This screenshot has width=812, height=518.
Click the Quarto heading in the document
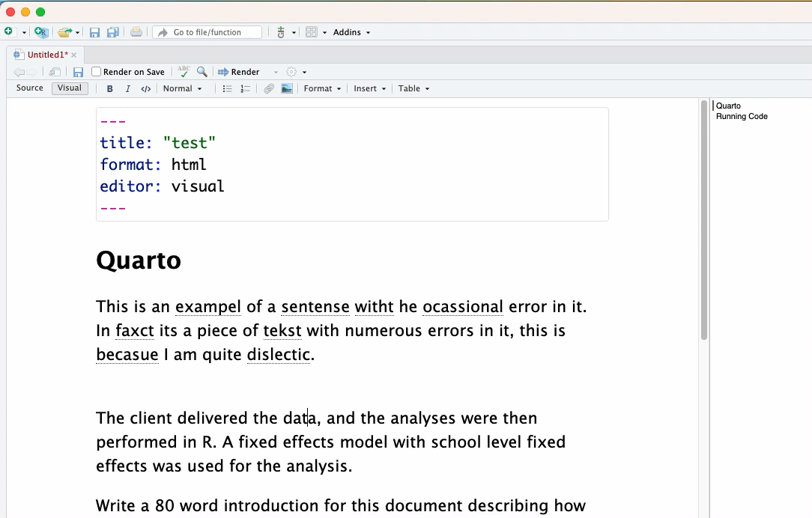click(139, 260)
